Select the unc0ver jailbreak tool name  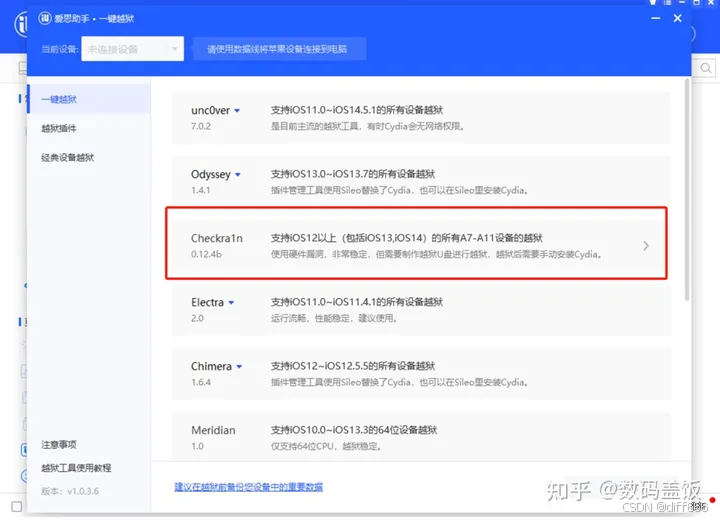(x=210, y=110)
